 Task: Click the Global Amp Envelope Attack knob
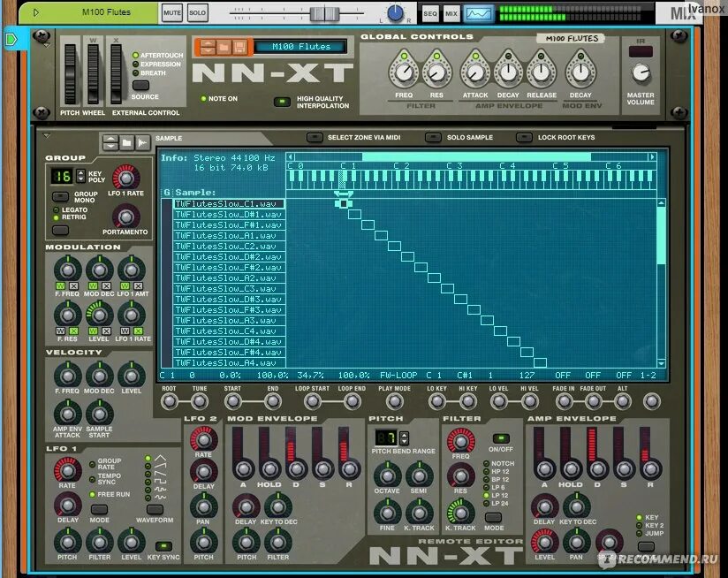(475, 72)
